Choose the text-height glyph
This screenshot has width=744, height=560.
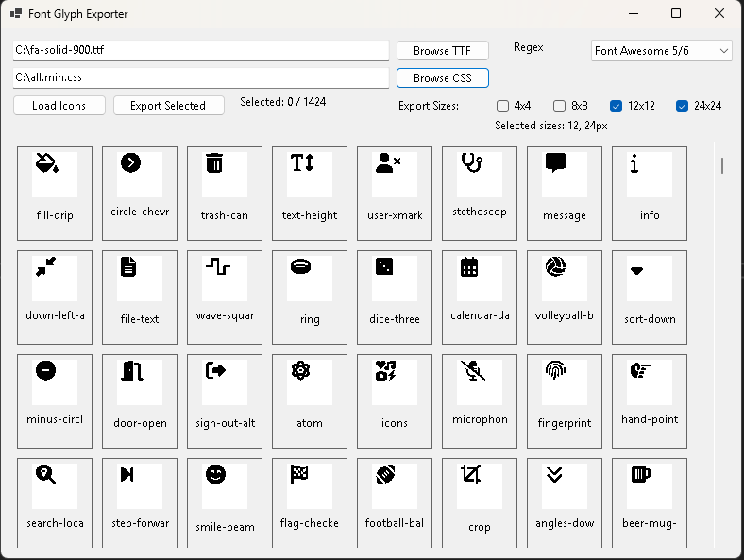[x=310, y=194]
